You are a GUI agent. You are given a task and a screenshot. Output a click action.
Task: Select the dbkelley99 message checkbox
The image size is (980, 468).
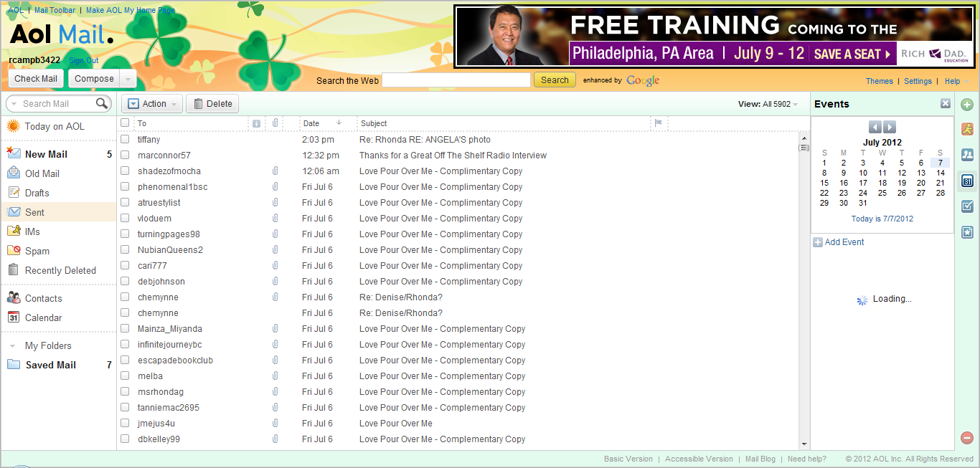pos(125,439)
